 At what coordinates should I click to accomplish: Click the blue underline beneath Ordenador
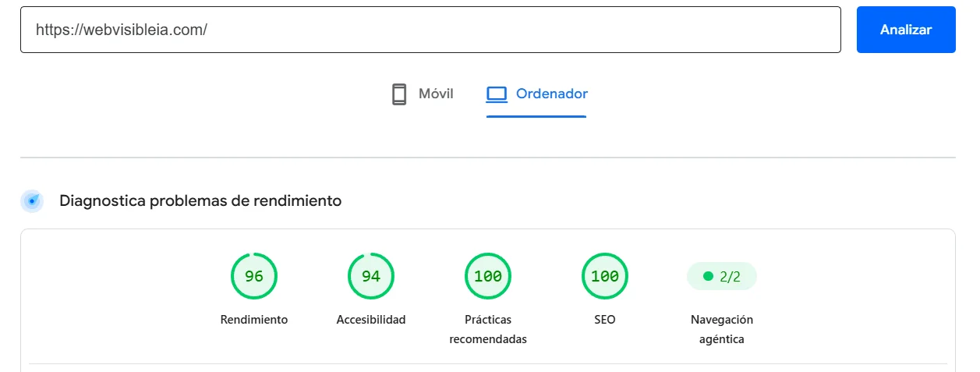pyautogui.click(x=536, y=117)
